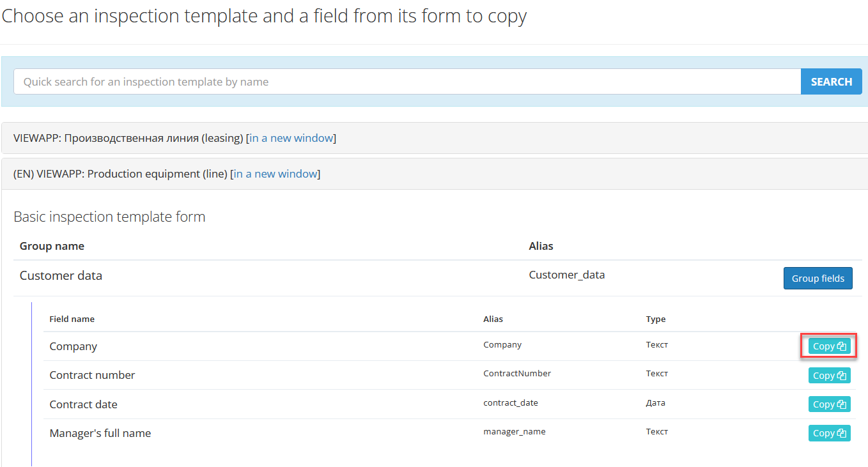Open the leasing template in a new window
868x467 pixels.
point(291,138)
